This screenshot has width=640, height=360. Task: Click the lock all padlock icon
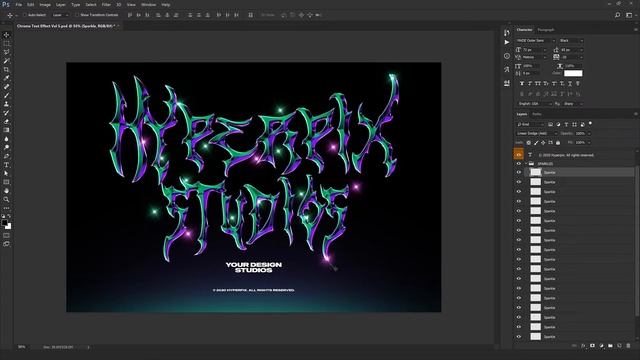coord(558,142)
